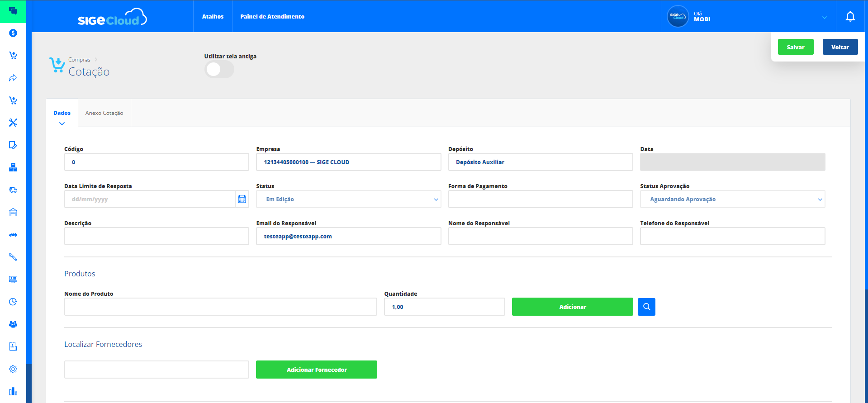The image size is (868, 403).
Task: Open the note with pencil sidebar icon
Action: tap(13, 145)
